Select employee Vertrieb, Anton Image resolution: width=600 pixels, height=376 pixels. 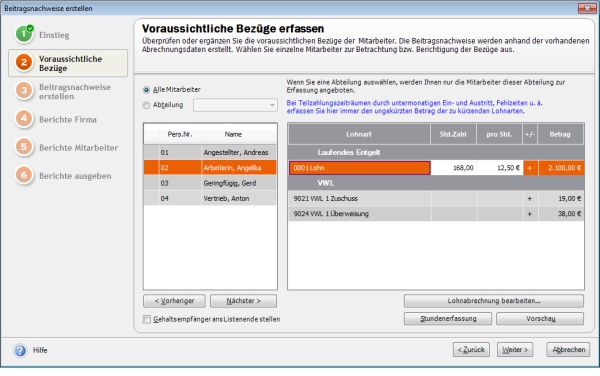[210, 198]
